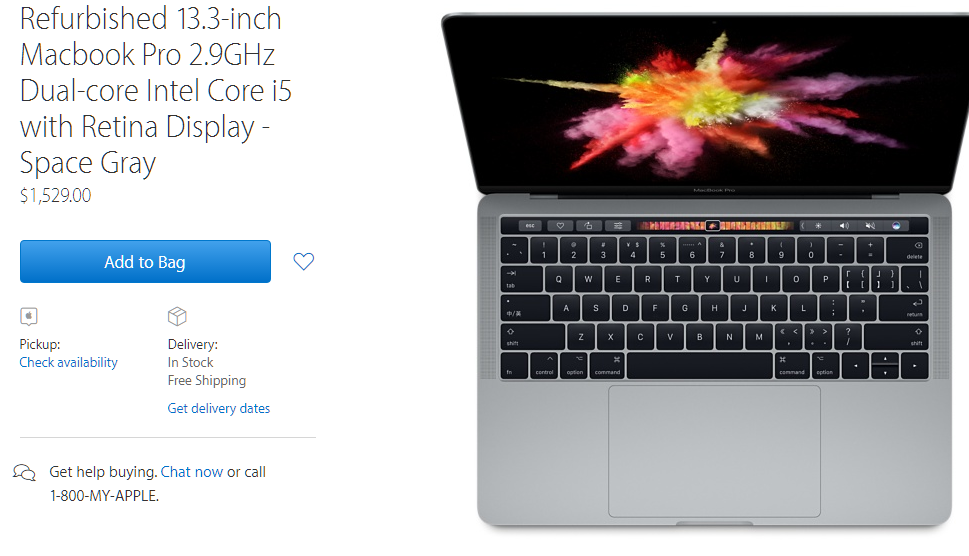Image resolution: width=969 pixels, height=556 pixels.
Task: Expand the Touch Bar control strip chevron
Action: (x=803, y=225)
